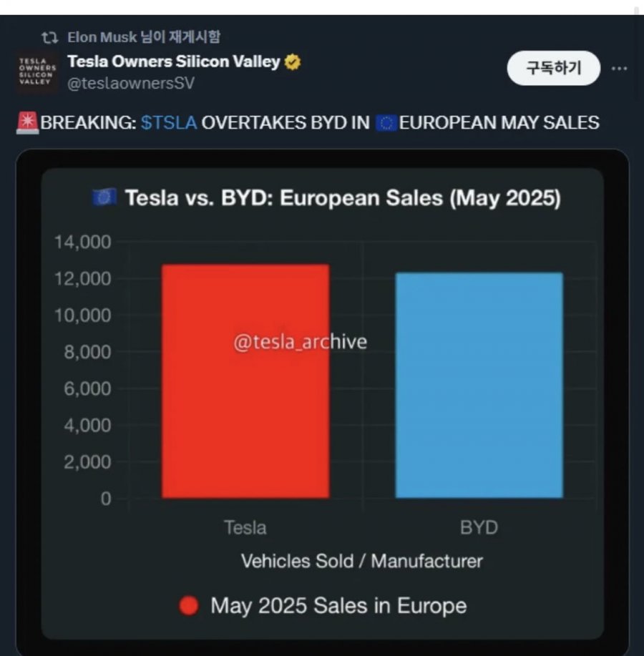The height and width of the screenshot is (656, 644).
Task: Click the red siren emoji
Action: coord(28,122)
